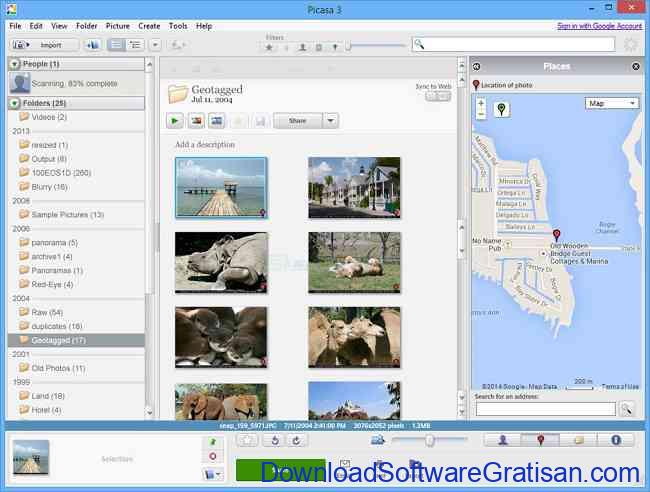
Task: Add a new album from toolbar
Action: [x=92, y=44]
